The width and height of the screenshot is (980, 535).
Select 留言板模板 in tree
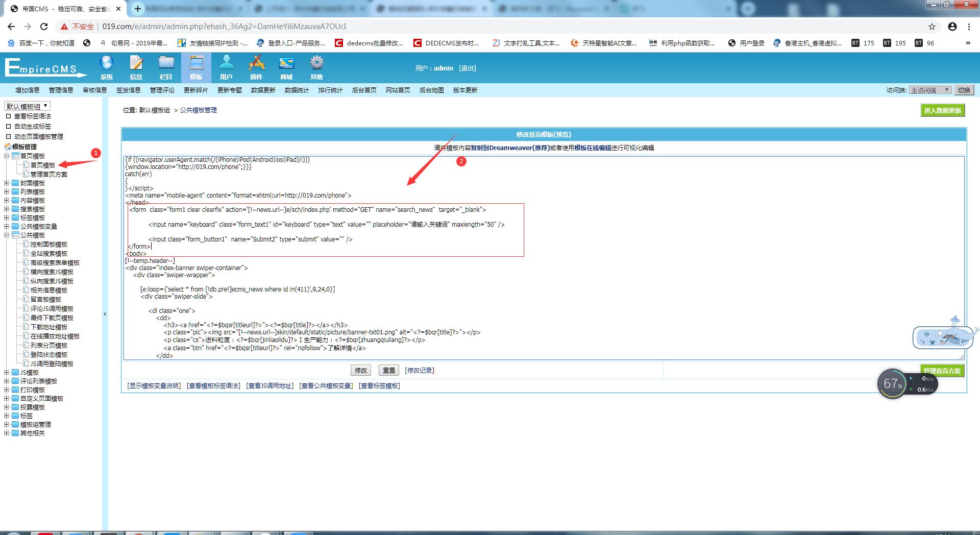pyautogui.click(x=46, y=300)
